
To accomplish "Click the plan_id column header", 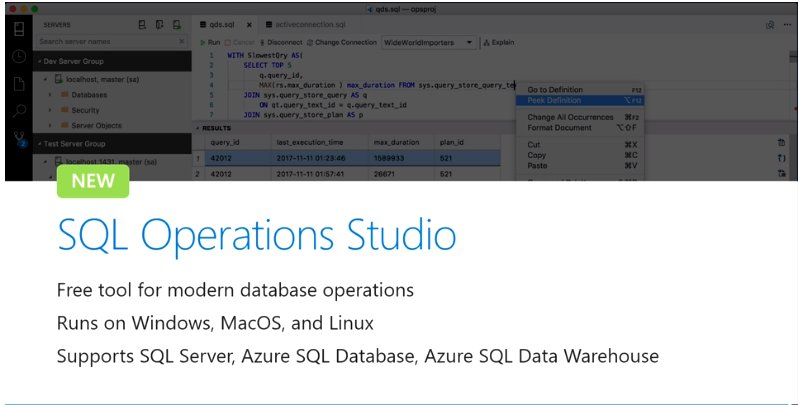I will click(467, 143).
